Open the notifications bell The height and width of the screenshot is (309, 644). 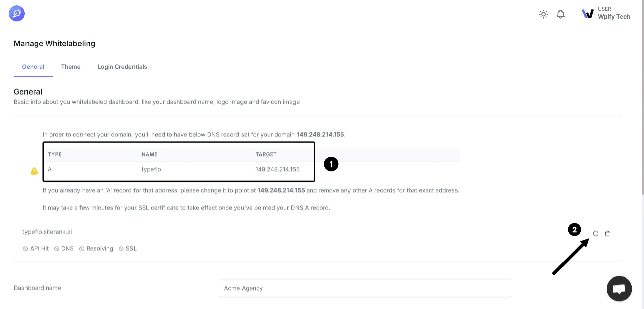coord(560,14)
